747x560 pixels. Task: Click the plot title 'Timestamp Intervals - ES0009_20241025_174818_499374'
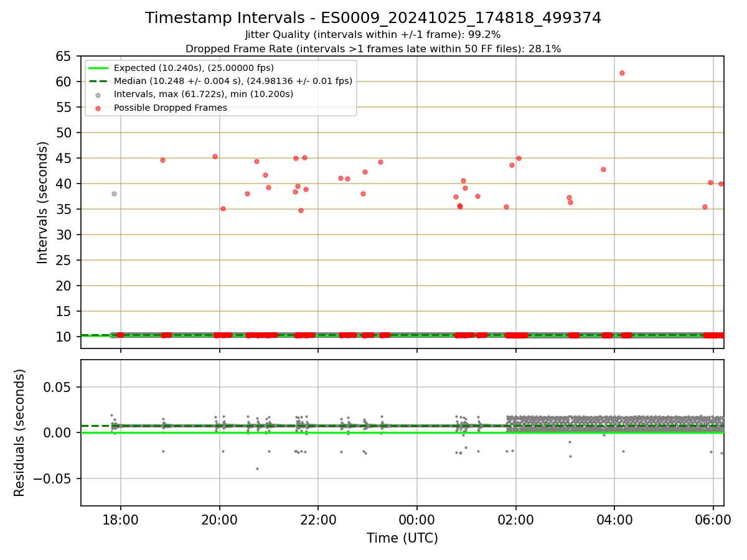(x=374, y=18)
